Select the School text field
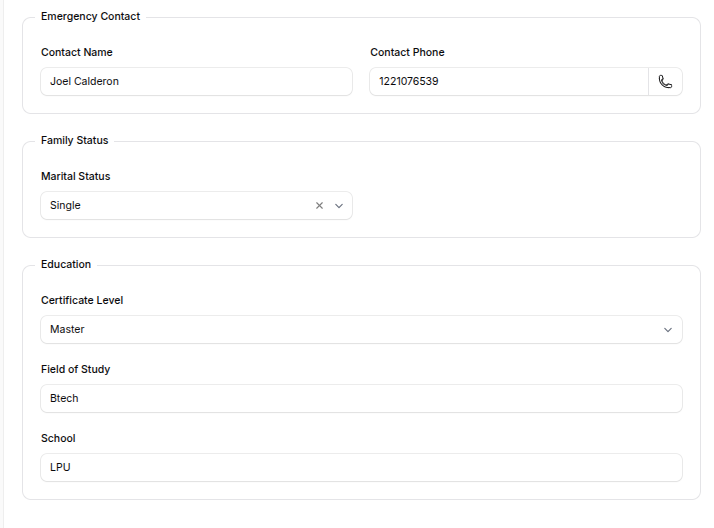The height and width of the screenshot is (528, 714). (361, 468)
